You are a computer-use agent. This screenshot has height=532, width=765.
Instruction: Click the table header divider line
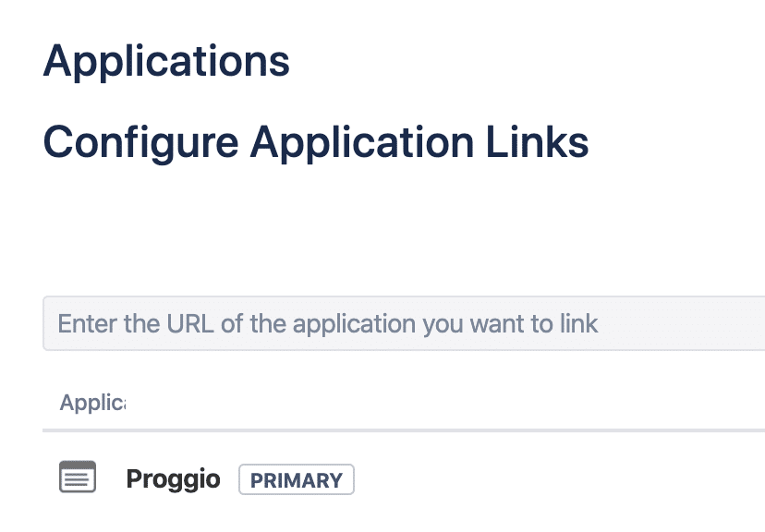click(404, 430)
